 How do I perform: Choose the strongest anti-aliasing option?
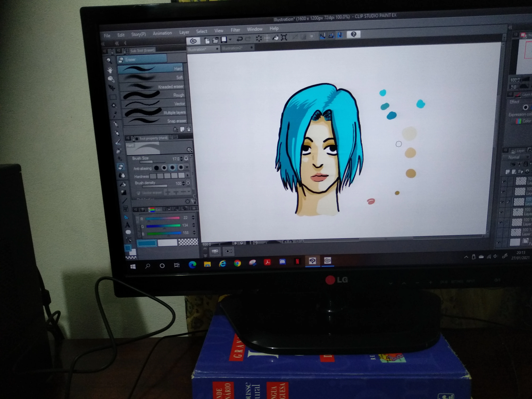181,167
